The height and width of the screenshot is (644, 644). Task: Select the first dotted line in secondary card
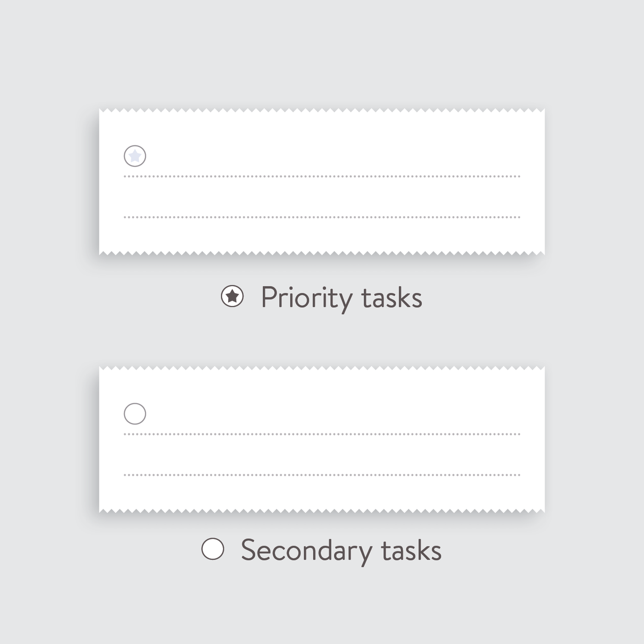coord(322,434)
